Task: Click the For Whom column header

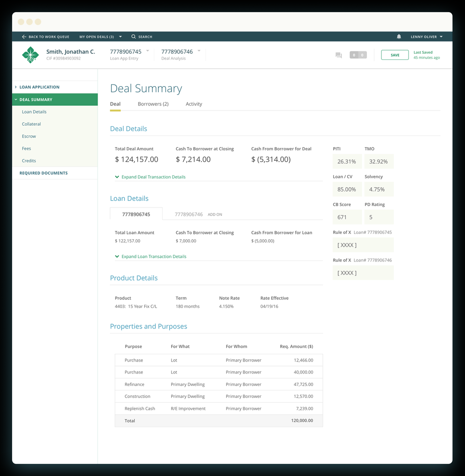Action: [236, 346]
